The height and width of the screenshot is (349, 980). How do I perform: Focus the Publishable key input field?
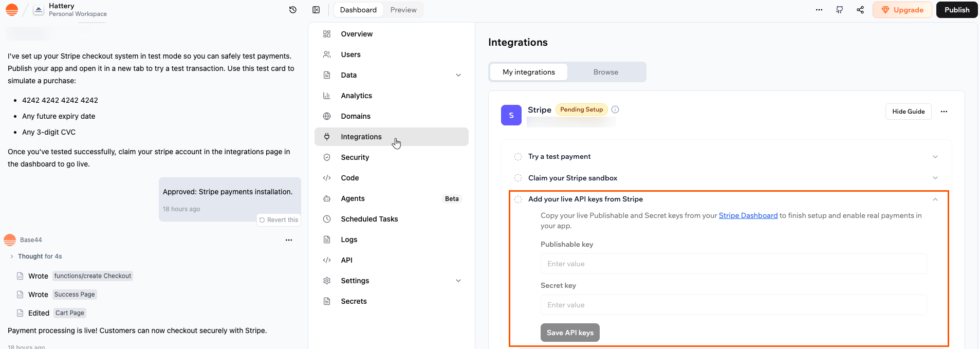pyautogui.click(x=734, y=264)
